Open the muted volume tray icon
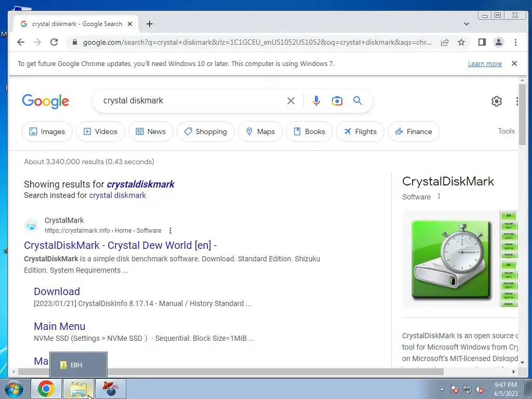This screenshot has height=399, width=532. [480, 390]
